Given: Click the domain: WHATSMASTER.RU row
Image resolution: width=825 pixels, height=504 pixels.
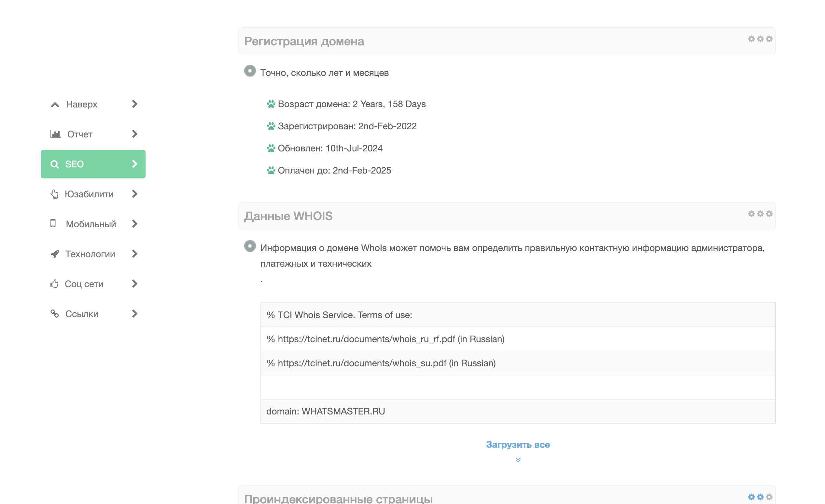Looking at the screenshot, I should click(518, 411).
